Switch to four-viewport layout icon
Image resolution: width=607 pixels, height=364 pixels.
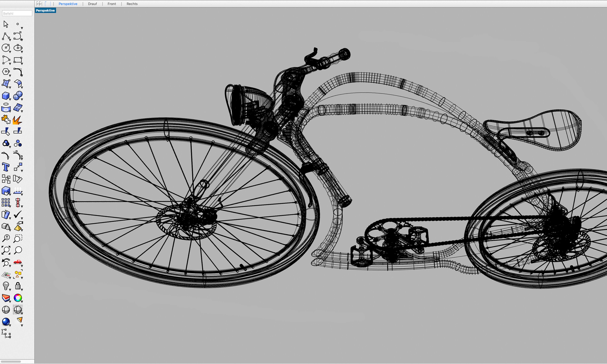[x=39, y=4]
